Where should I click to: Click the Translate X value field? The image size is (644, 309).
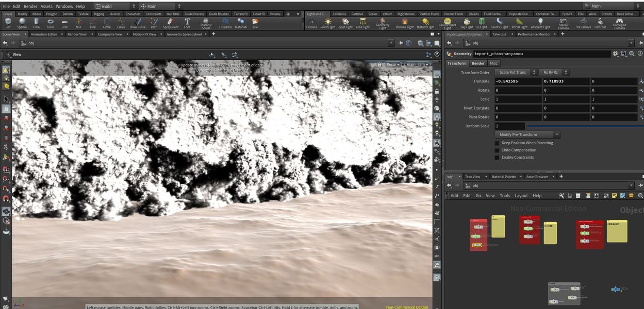517,81
